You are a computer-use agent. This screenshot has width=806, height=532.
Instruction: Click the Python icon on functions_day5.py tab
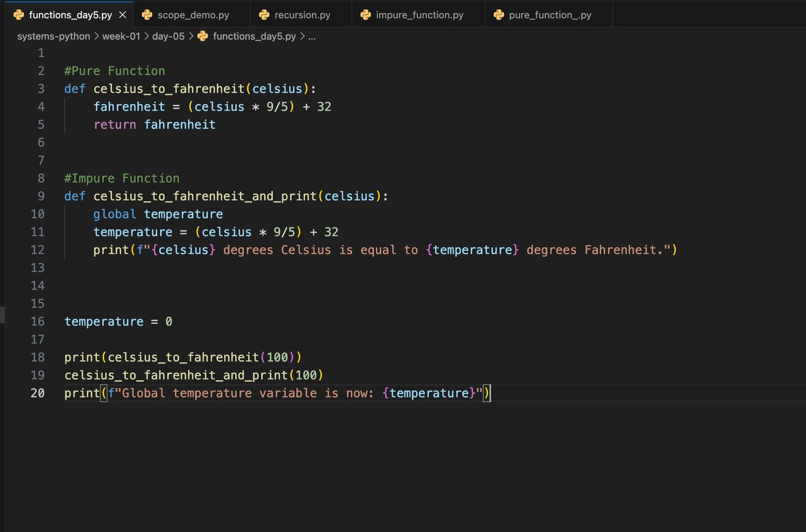click(x=19, y=15)
